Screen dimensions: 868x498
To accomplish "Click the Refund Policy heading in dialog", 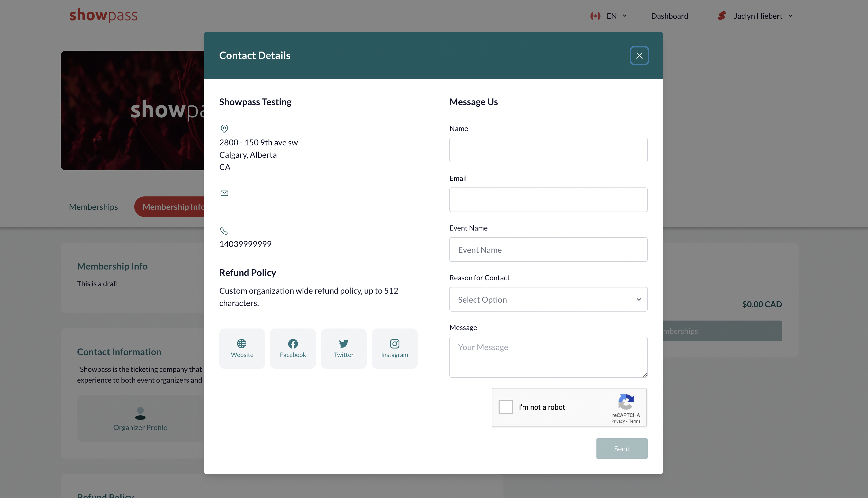I will (248, 273).
